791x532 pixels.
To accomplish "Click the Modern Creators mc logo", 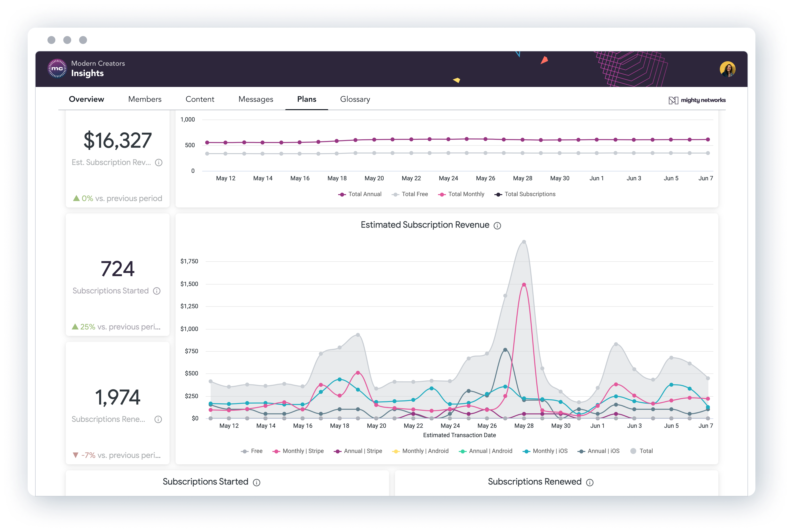I will click(x=57, y=68).
